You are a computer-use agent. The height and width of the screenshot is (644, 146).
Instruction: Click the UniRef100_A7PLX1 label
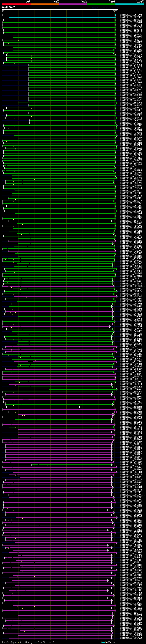coord(131,349)
